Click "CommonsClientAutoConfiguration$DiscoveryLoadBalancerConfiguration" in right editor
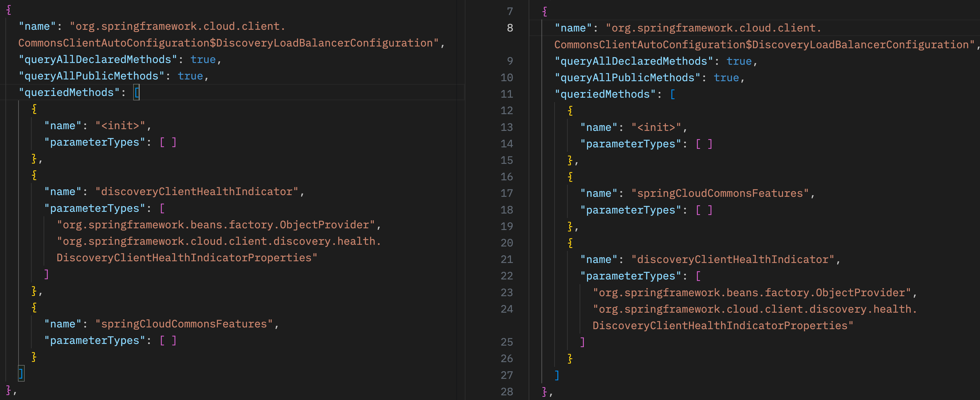 coord(765,45)
